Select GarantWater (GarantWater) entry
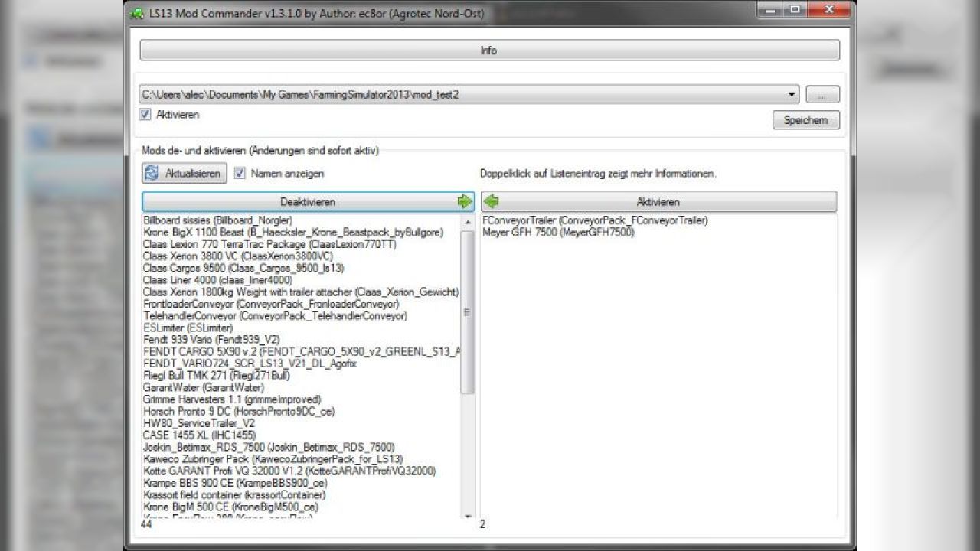Screen dimensions: 980x551 pyautogui.click(x=204, y=387)
